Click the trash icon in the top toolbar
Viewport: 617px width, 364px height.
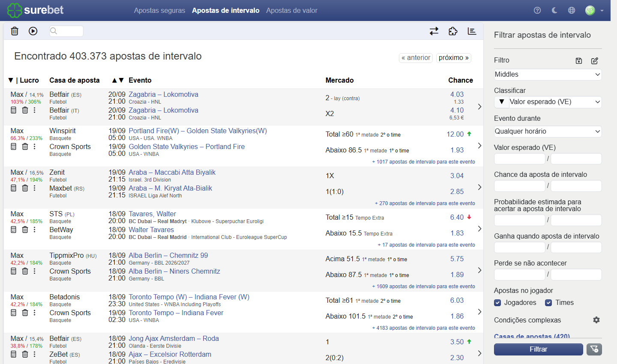pos(15,31)
